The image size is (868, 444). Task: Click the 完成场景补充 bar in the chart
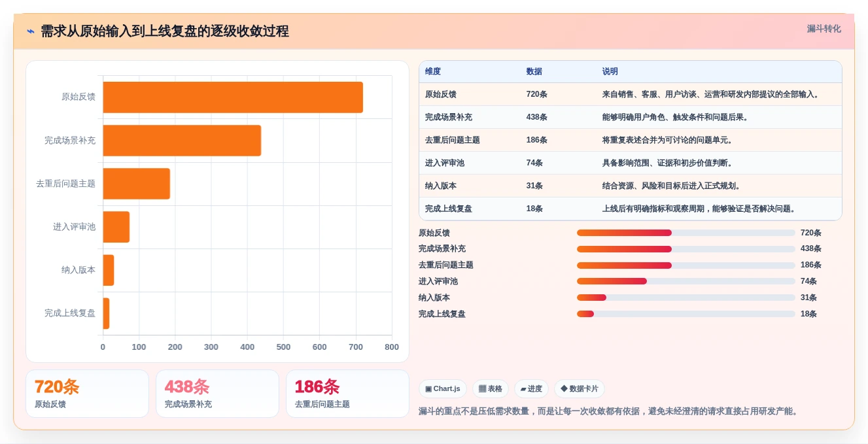(x=182, y=141)
